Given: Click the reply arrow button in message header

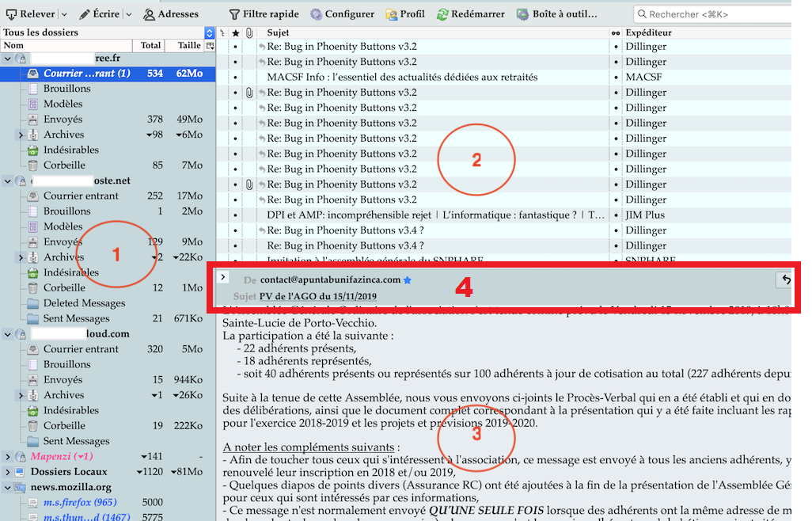Looking at the screenshot, I should click(x=786, y=280).
